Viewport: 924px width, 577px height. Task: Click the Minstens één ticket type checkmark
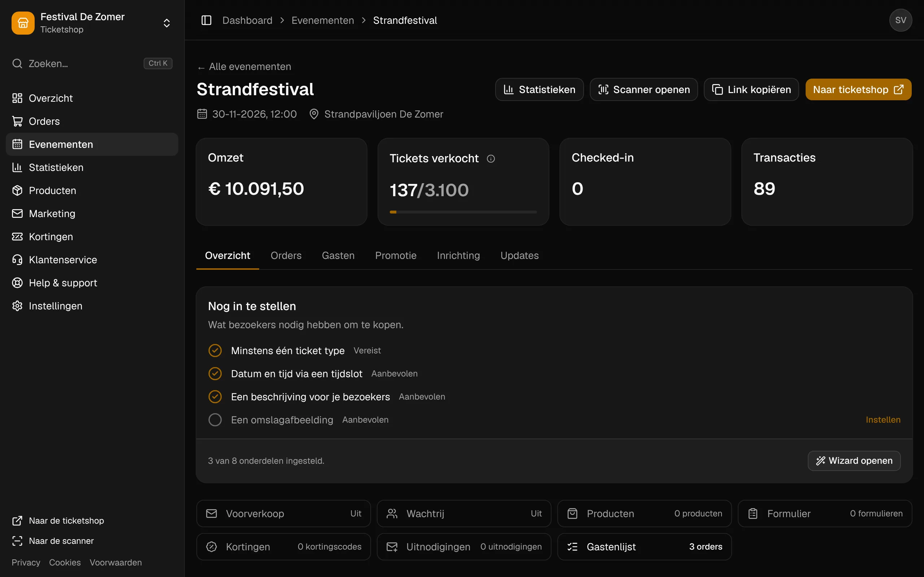pos(215,350)
